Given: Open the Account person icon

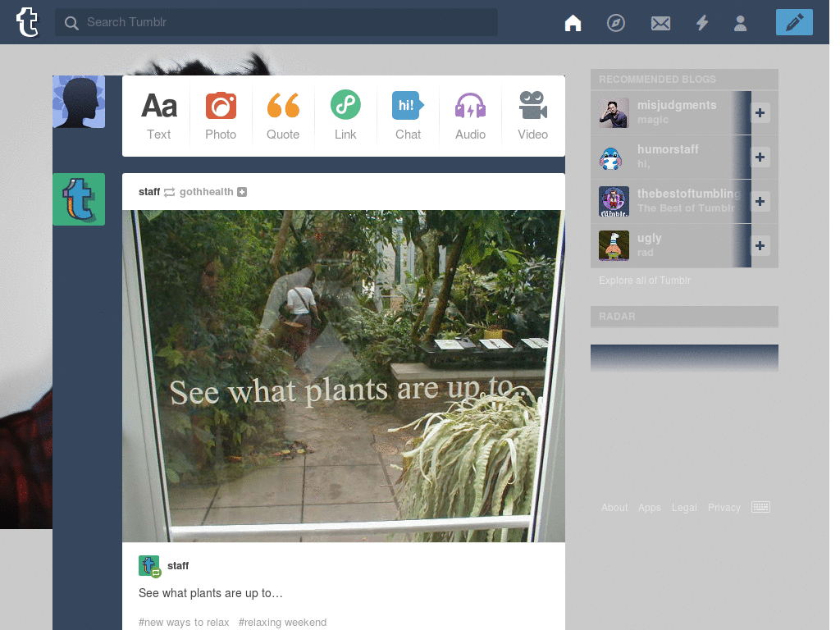Looking at the screenshot, I should click(740, 23).
